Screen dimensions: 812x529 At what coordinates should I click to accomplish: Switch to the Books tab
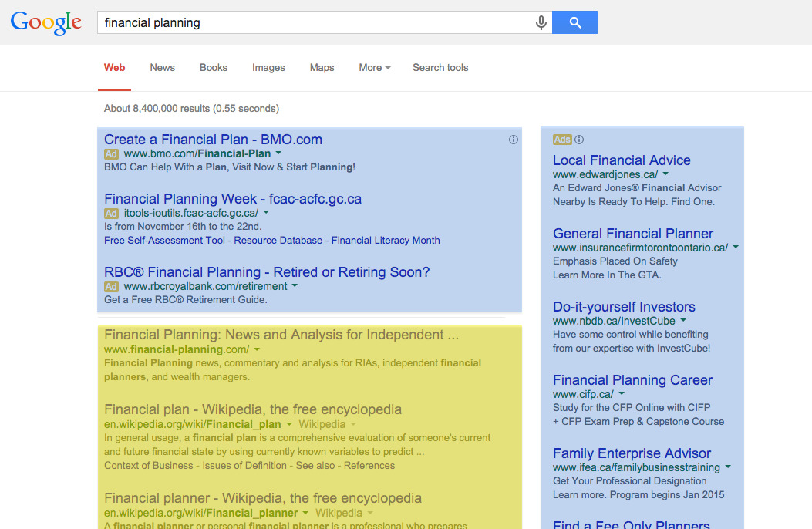214,68
